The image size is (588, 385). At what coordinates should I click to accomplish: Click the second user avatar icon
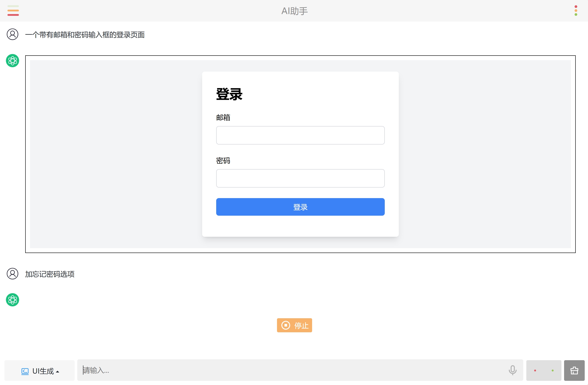point(12,273)
